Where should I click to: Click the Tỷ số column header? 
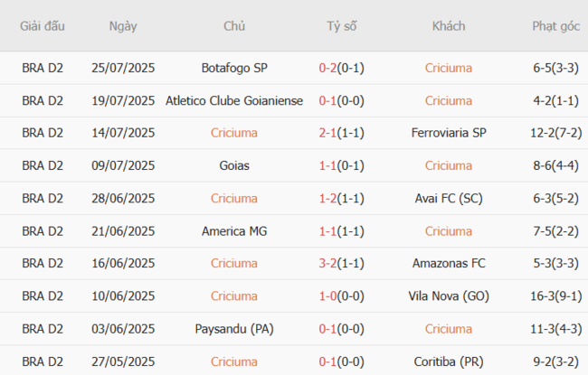pos(341,26)
